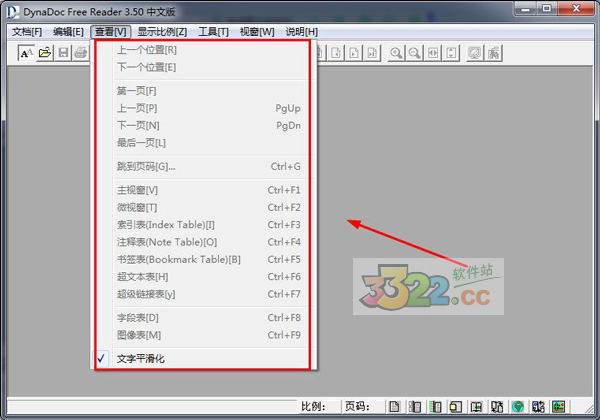This screenshot has width=600, height=420.
Task: Select 图像表[M] menu entry
Action: coord(202,335)
